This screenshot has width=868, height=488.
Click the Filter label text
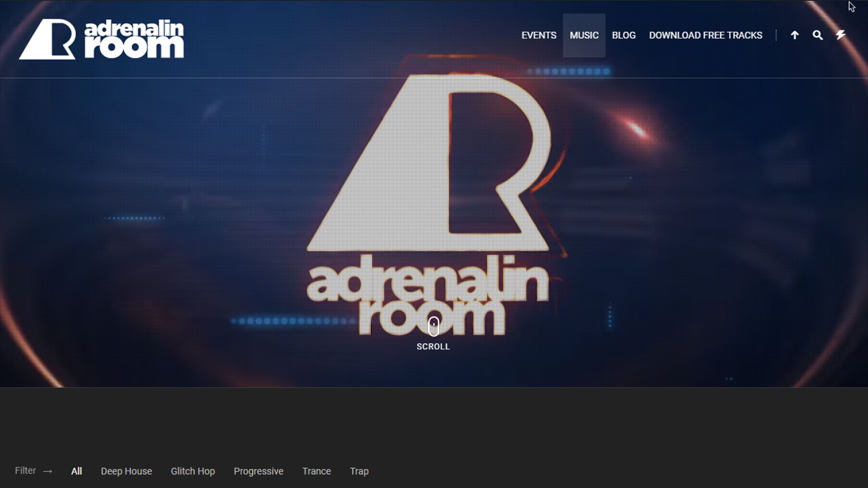pos(25,471)
